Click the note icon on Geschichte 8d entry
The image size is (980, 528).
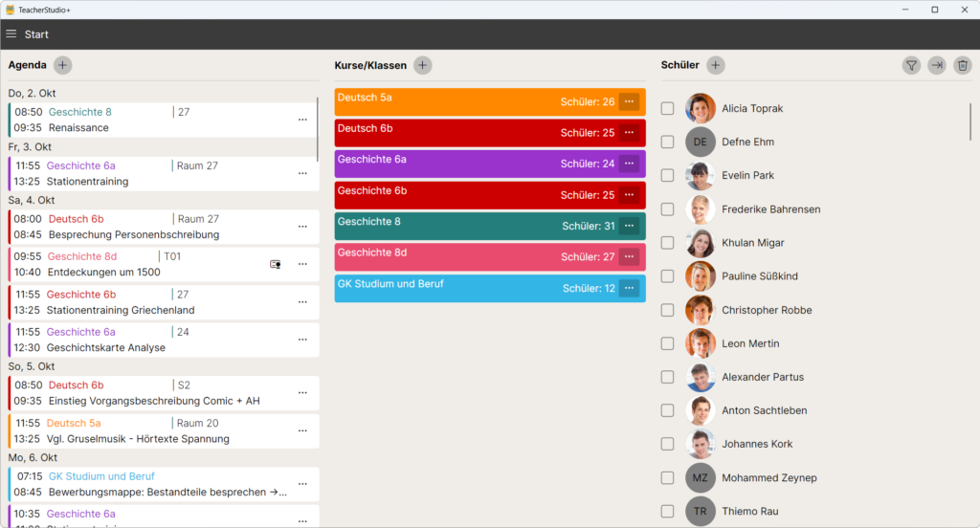tap(275, 265)
